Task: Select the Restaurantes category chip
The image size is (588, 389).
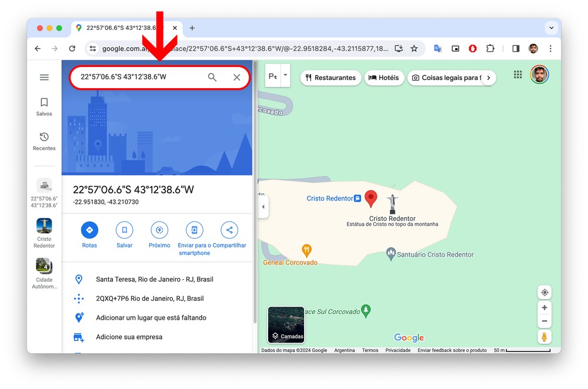Action: pos(330,78)
